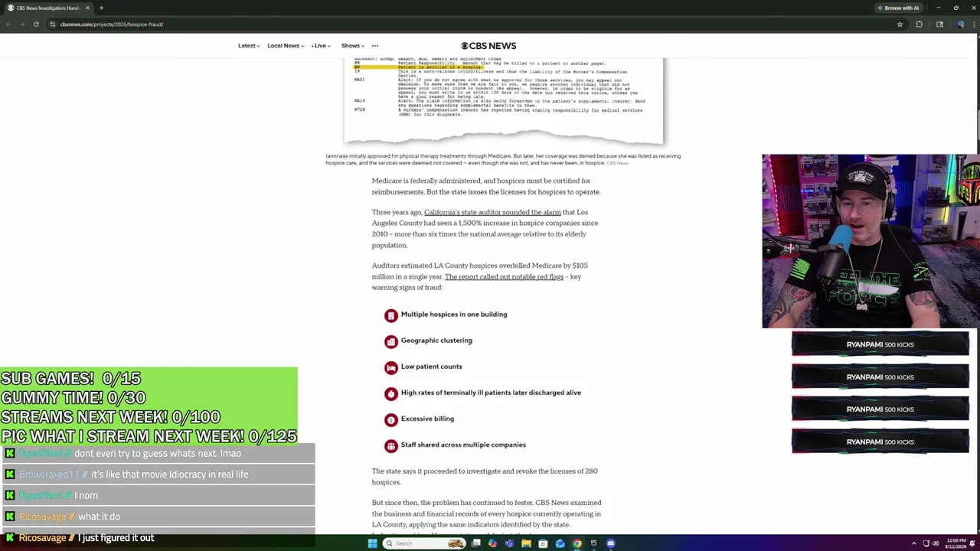This screenshot has height=551, width=980.
Task: Click the Geographic clustering icon
Action: point(391,341)
